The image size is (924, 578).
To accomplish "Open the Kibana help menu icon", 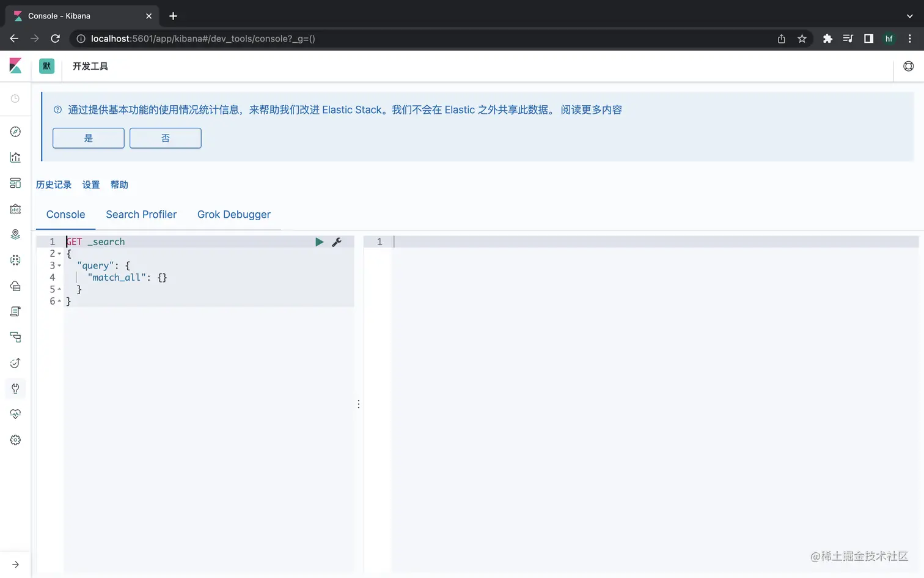I will pyautogui.click(x=909, y=66).
